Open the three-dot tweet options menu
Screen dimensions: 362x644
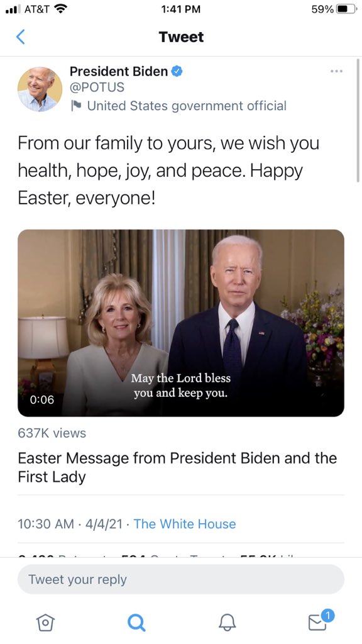[336, 71]
